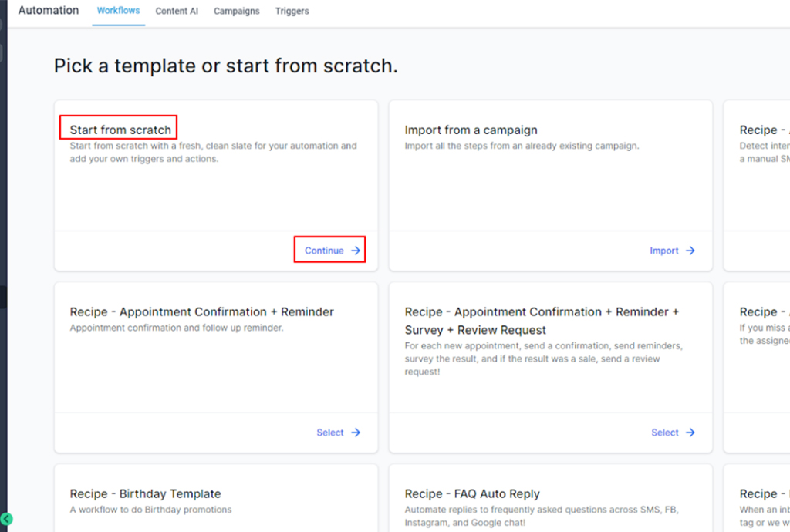
Task: Click the Survey + Review Request recipe title
Action: tap(542, 321)
